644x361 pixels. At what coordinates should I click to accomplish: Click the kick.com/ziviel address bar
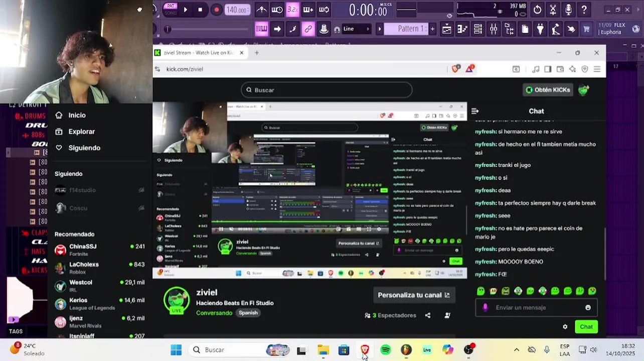[301, 69]
